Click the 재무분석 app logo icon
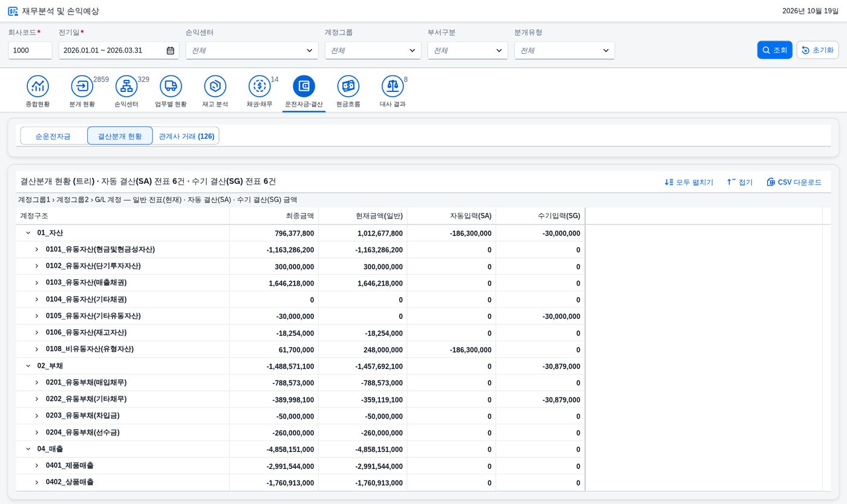The image size is (847, 504). click(13, 11)
